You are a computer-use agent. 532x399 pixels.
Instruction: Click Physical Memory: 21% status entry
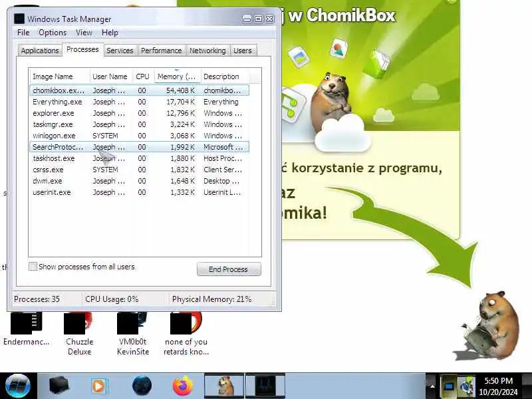tap(211, 299)
